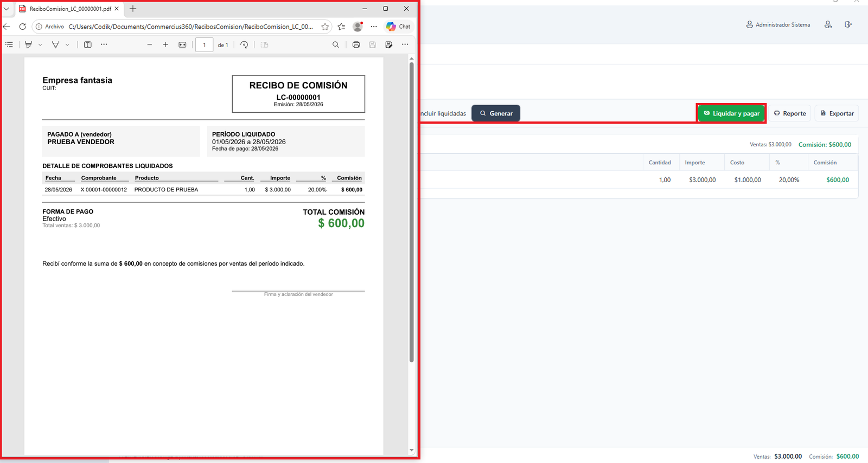Zoom out the PDF document
Screen dimensions: 868x463
[150, 44]
